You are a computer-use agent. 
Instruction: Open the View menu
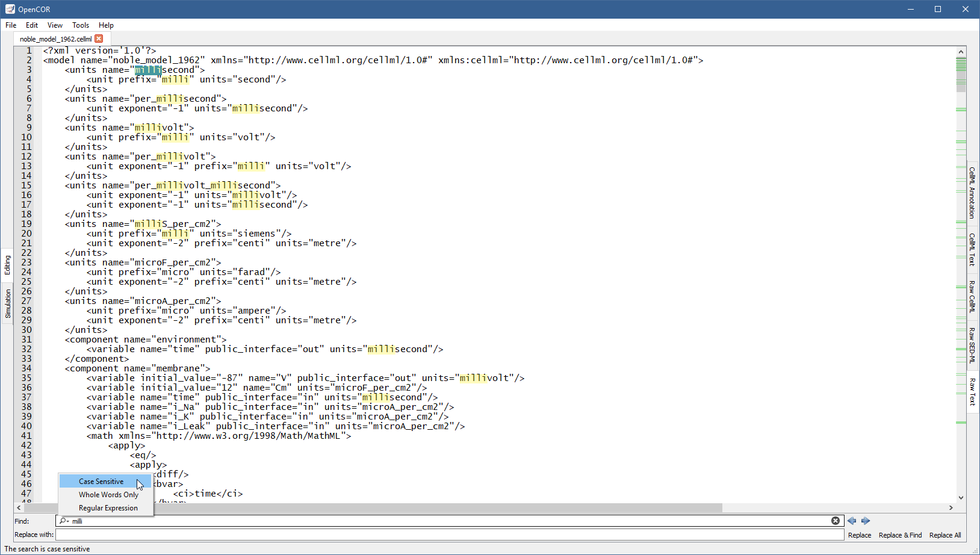coord(55,25)
